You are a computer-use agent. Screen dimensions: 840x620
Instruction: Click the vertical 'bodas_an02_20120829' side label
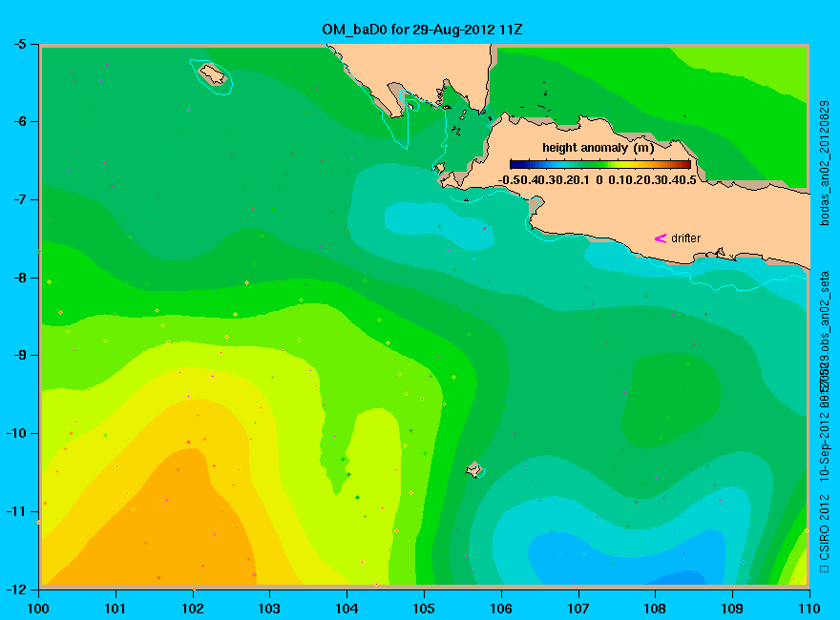tap(825, 163)
